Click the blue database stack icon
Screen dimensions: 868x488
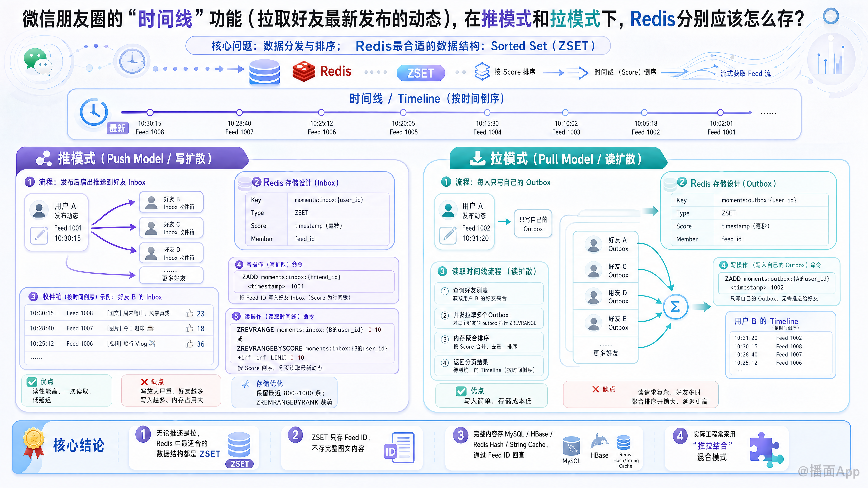(x=264, y=72)
